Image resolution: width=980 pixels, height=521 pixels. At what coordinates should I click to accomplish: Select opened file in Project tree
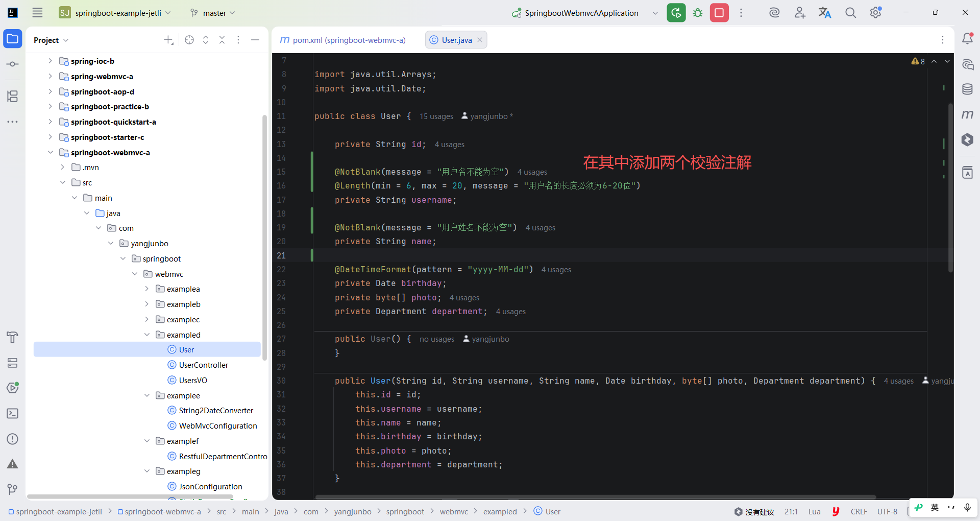pyautogui.click(x=189, y=40)
